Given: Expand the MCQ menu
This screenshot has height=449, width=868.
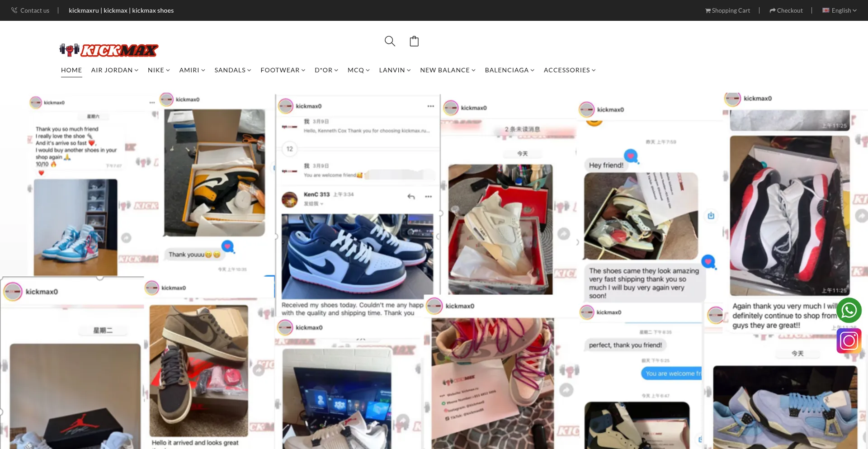Looking at the screenshot, I should [x=359, y=70].
